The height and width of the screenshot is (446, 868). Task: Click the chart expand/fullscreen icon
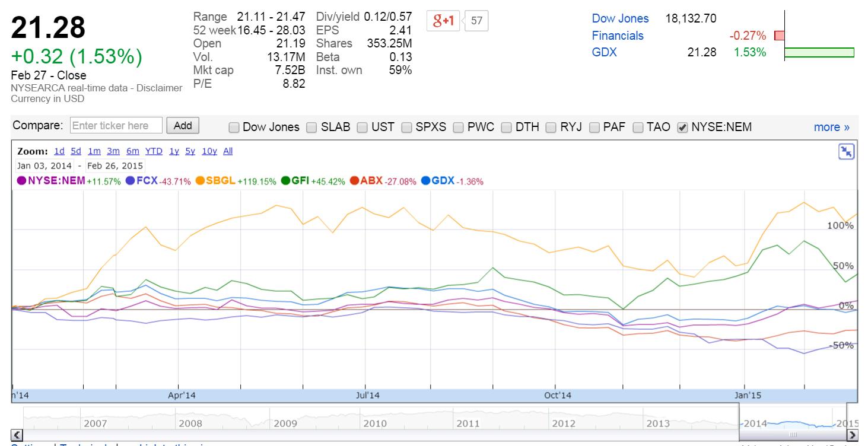tap(847, 151)
